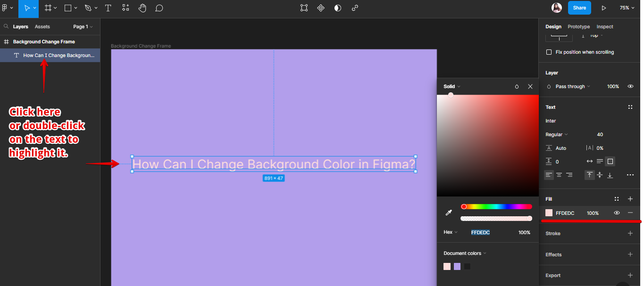The height and width of the screenshot is (286, 644).
Task: Toggle Fill visibility eye icon
Action: (617, 213)
